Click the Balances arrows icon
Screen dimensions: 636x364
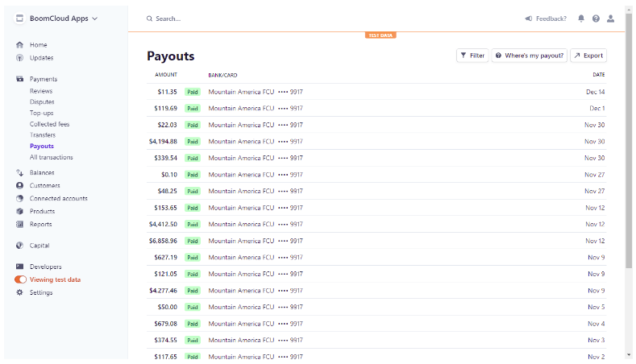[x=19, y=172]
